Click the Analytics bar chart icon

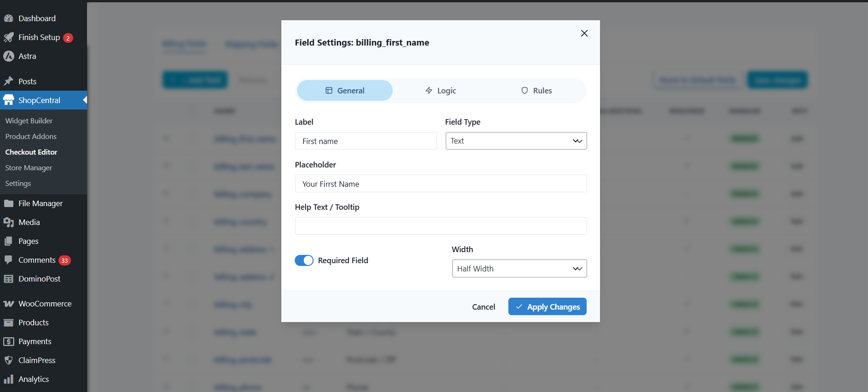(8, 379)
